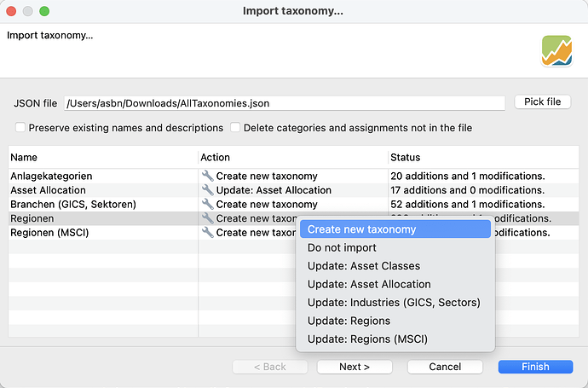
Task: Open action dropdown for Anlagekategorien
Action: click(x=266, y=176)
